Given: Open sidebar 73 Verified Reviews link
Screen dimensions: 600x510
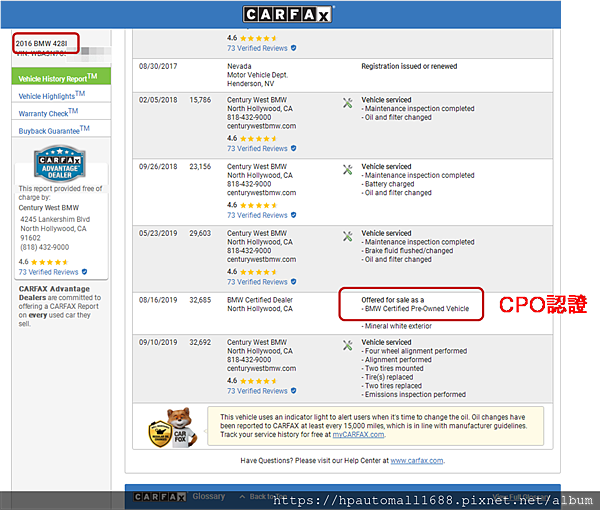Looking at the screenshot, I should pyautogui.click(x=48, y=272).
